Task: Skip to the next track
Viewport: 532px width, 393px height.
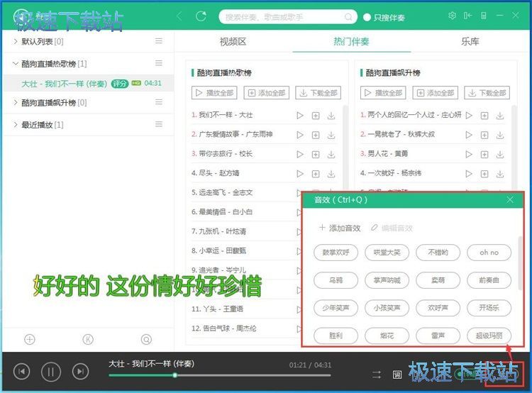Action: [81, 371]
